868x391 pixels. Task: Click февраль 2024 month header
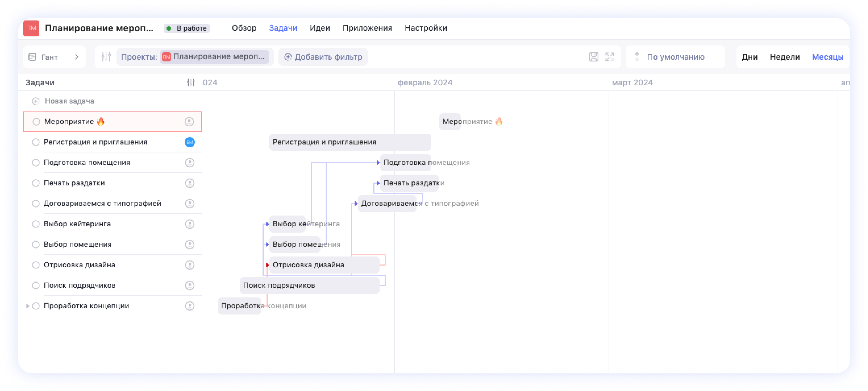click(x=425, y=83)
